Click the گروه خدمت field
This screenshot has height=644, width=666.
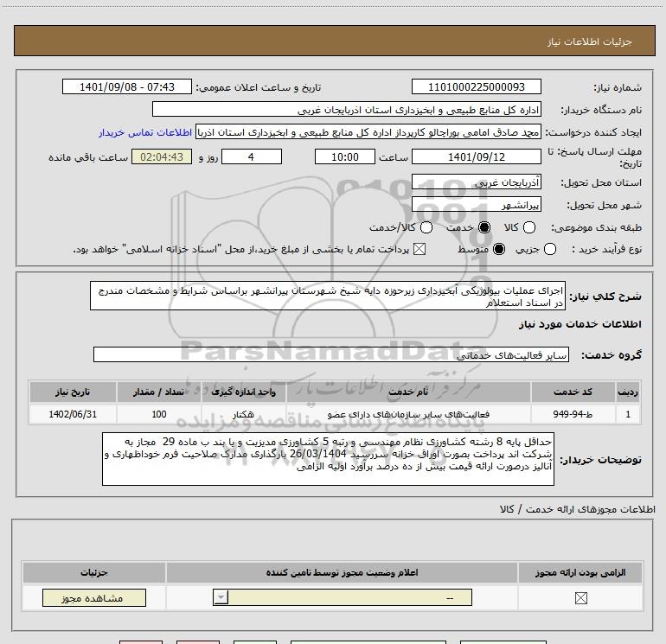coord(331,354)
